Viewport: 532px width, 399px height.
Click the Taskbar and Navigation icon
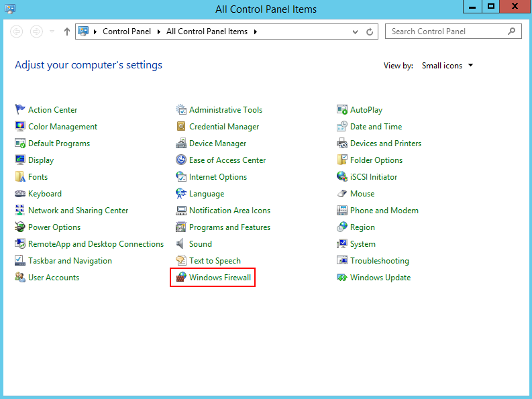[20, 260]
